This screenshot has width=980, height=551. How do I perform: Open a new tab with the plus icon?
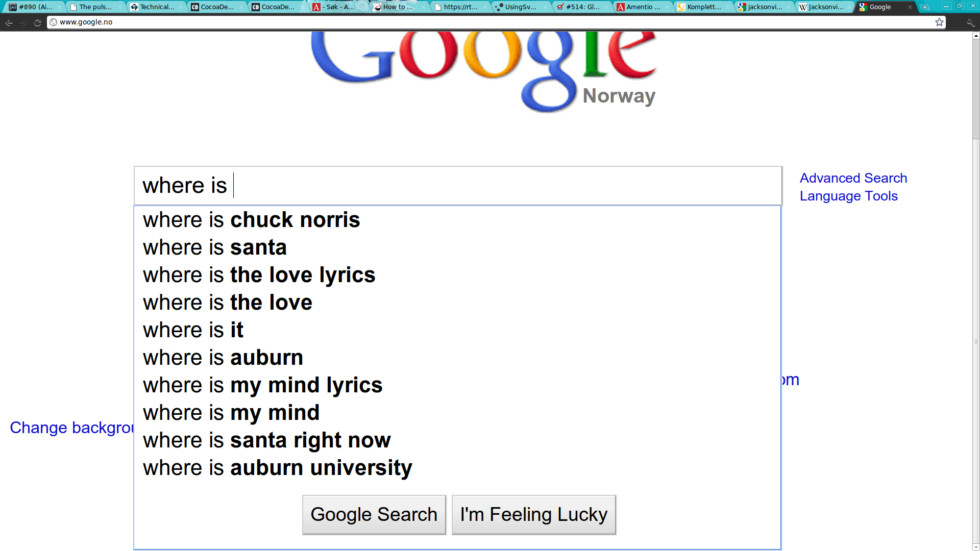(x=924, y=7)
